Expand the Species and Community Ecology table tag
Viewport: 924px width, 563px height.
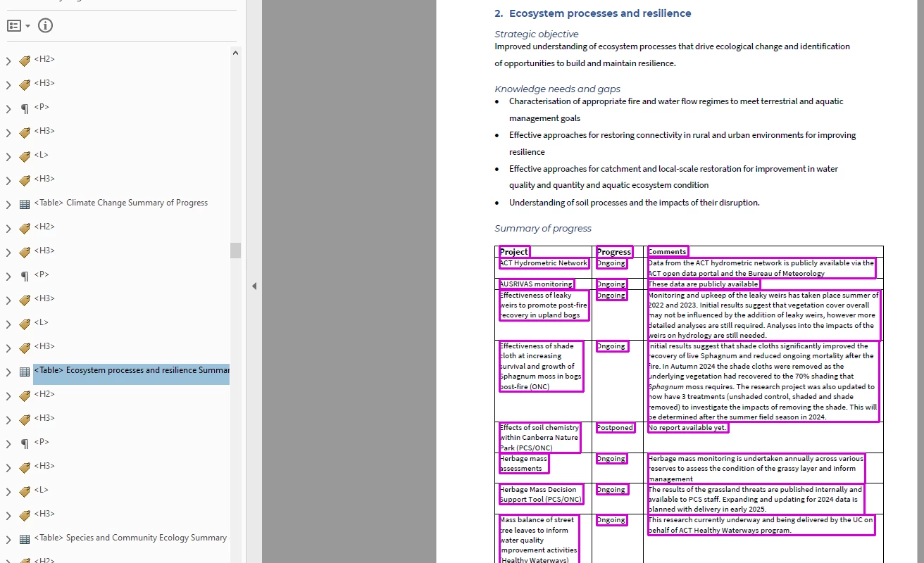pos(8,539)
